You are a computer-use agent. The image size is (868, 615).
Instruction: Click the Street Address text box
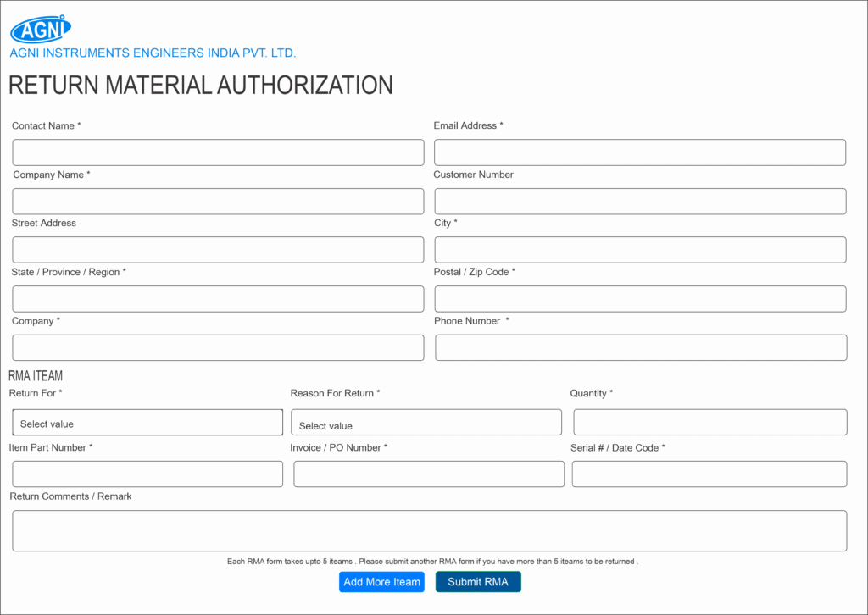[x=218, y=250]
